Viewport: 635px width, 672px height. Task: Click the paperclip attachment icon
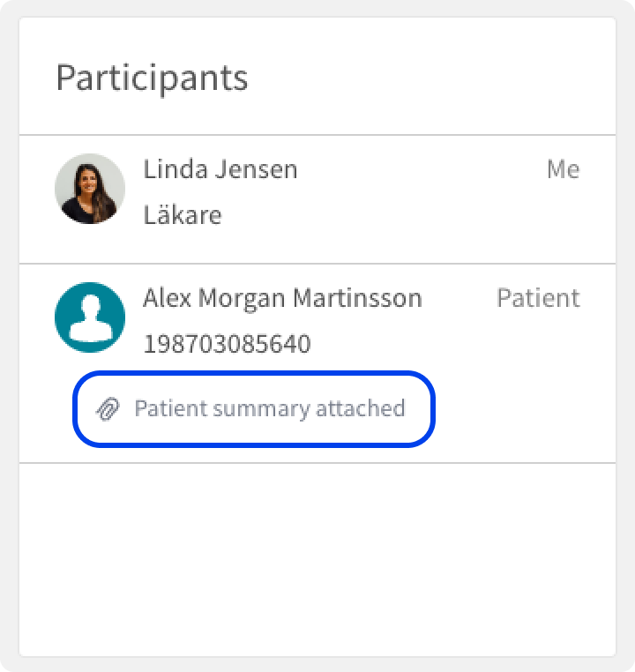pos(108,409)
